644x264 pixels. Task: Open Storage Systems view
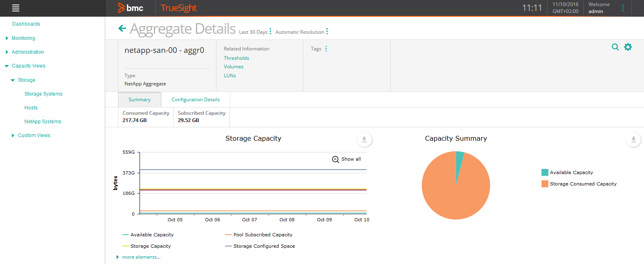pos(44,94)
